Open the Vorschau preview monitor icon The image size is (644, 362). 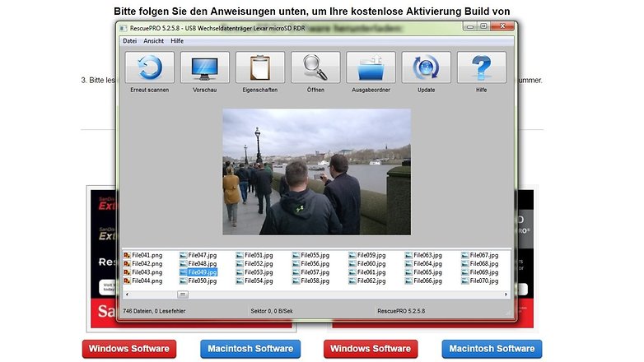[x=204, y=67]
